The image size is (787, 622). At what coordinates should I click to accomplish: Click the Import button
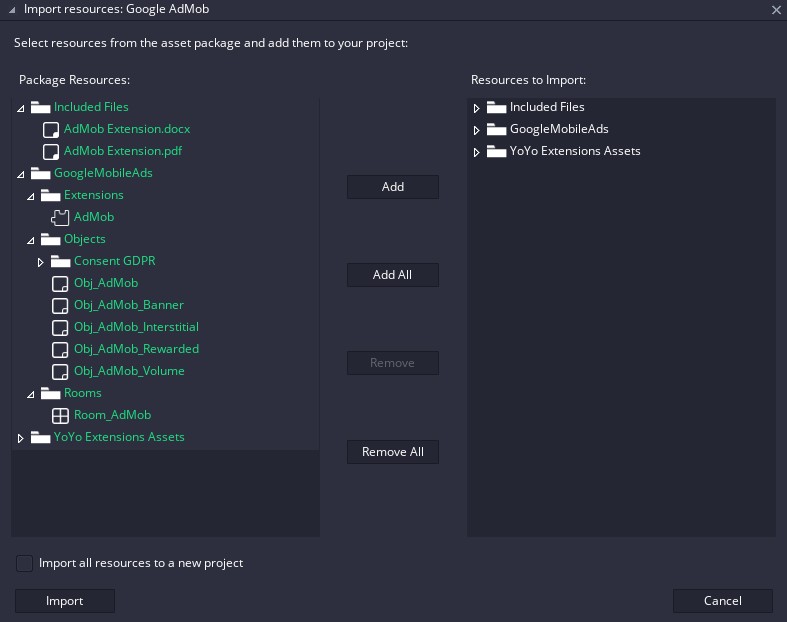point(65,601)
